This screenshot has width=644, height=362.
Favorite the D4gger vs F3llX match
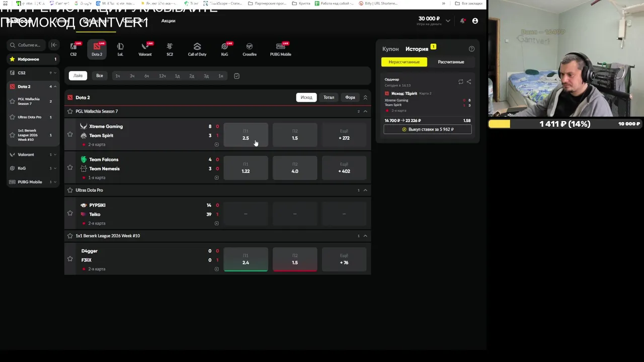pos(70,259)
